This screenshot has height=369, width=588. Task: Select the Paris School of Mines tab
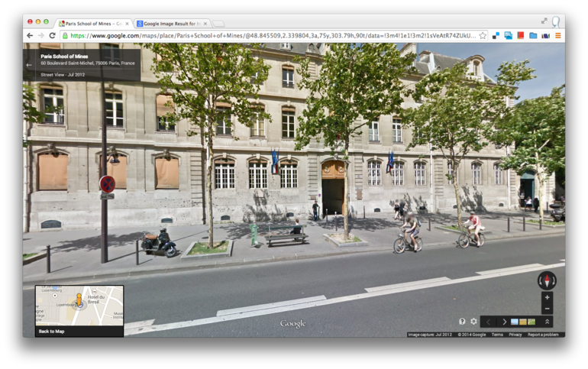point(93,24)
